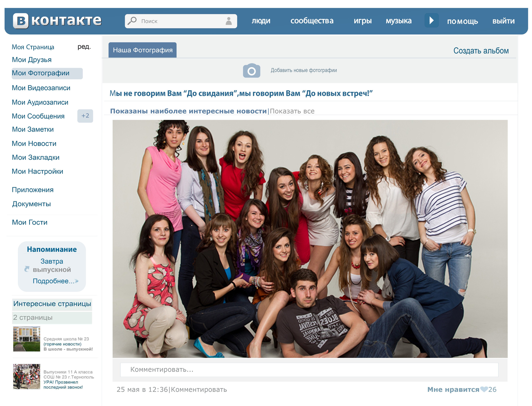This screenshot has width=532, height=406.
Task: Click the camera icon to add new photos
Action: [252, 71]
